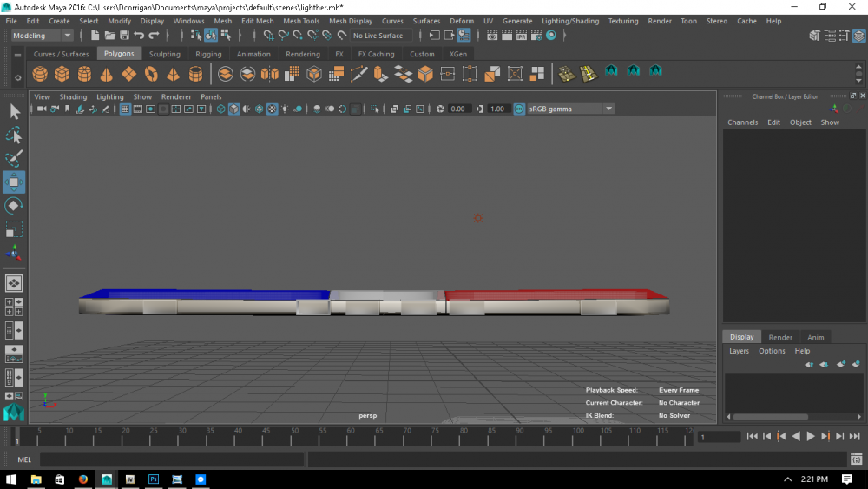Click the Save scene icon
Viewport: 868px width, 489px height.
pos(124,36)
